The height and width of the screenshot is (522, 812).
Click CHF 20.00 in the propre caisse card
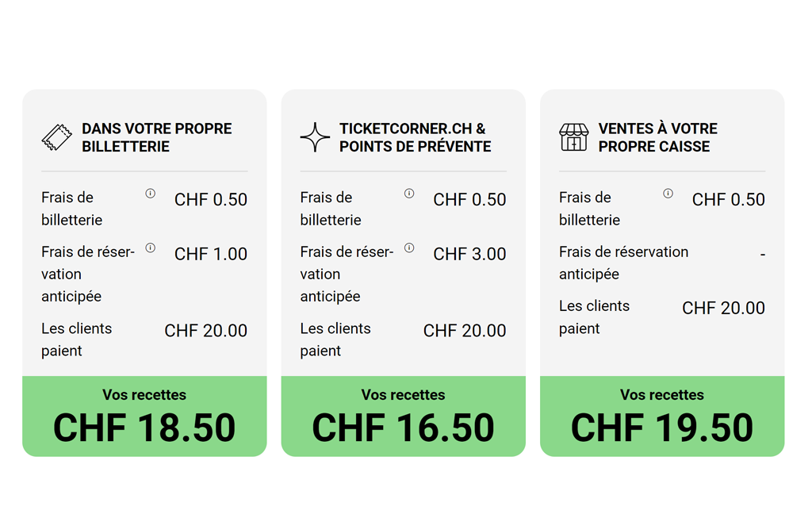(x=723, y=308)
